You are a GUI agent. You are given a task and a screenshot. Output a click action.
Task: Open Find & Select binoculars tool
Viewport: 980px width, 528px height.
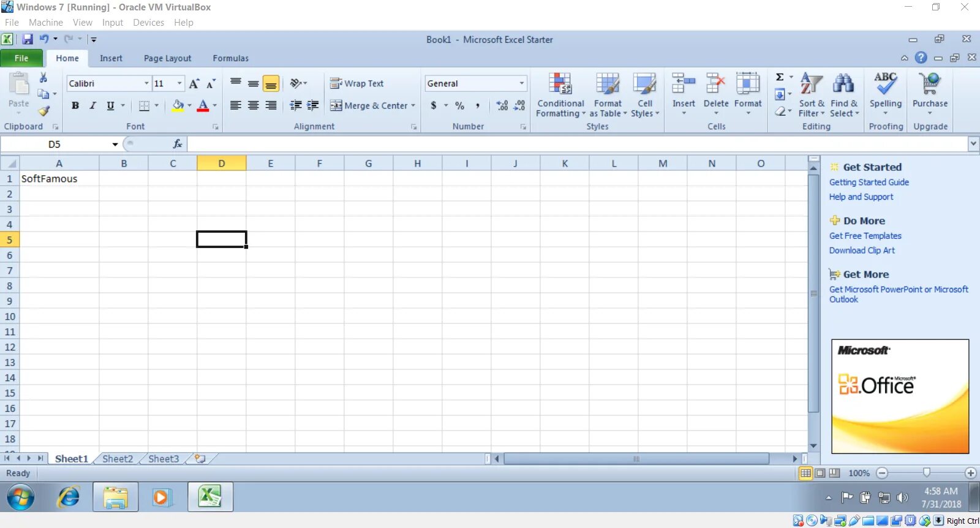tap(844, 96)
